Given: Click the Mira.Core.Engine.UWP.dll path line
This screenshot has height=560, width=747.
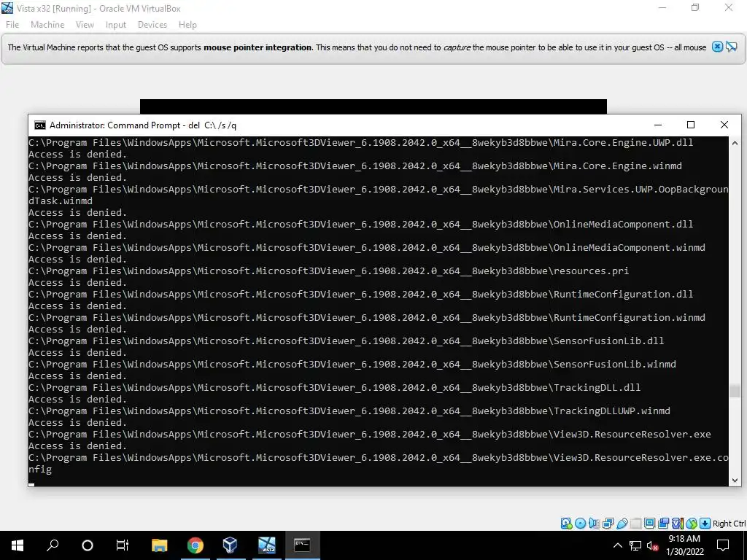Looking at the screenshot, I should (x=360, y=142).
